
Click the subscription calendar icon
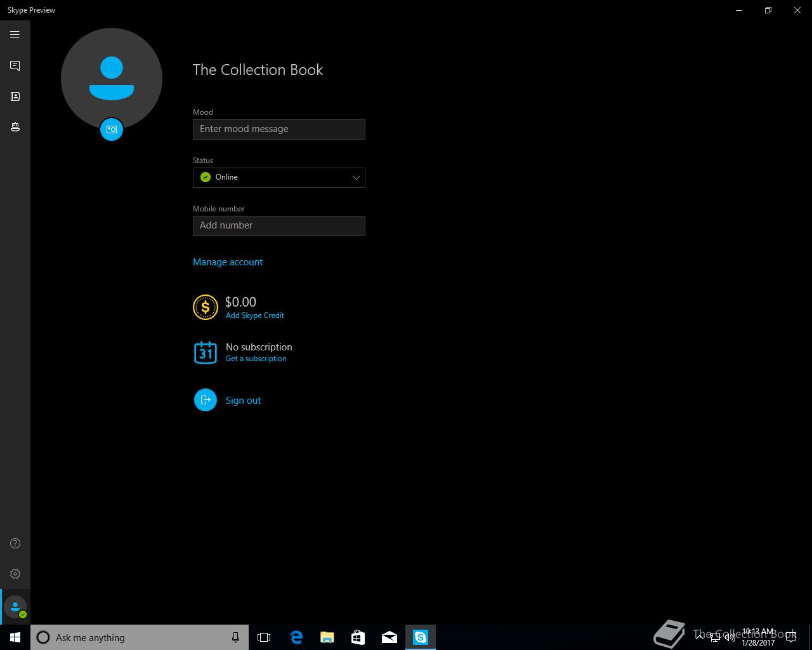(x=206, y=352)
